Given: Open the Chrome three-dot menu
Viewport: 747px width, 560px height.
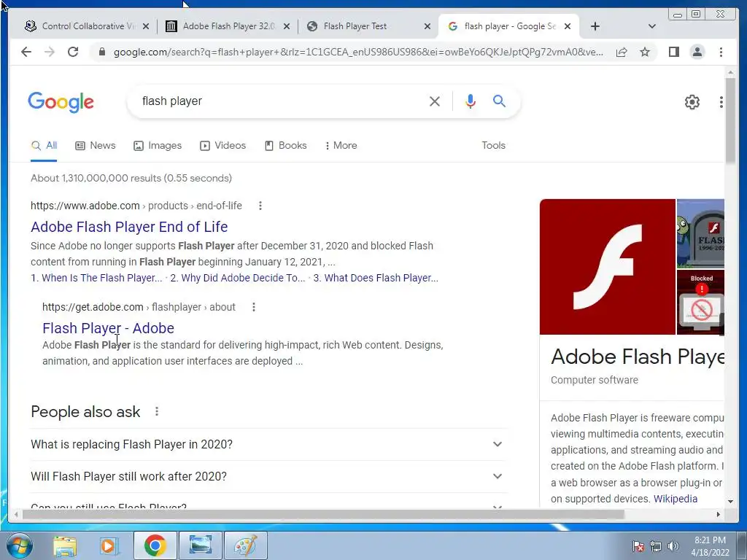Looking at the screenshot, I should [721, 52].
